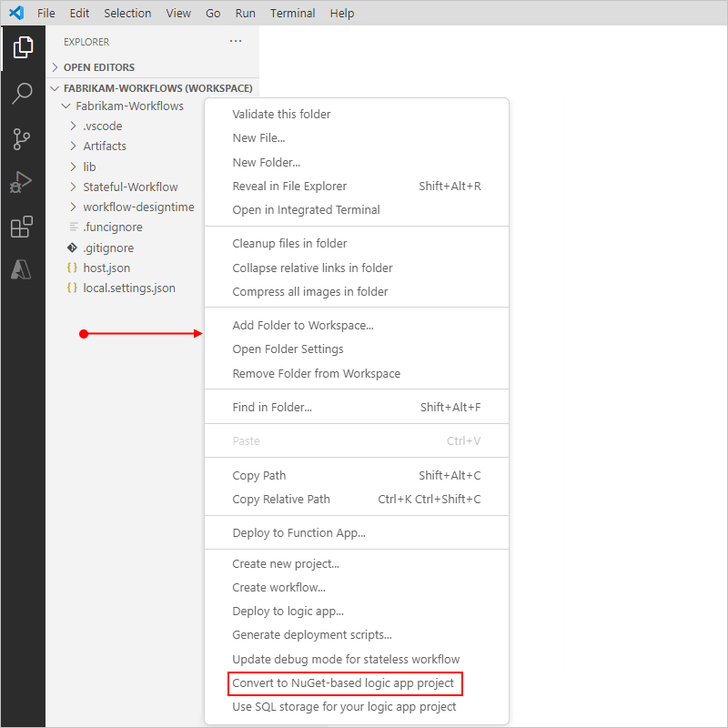Select the Explorer icon in the activity bar
The height and width of the screenshot is (728, 728).
coord(23,45)
